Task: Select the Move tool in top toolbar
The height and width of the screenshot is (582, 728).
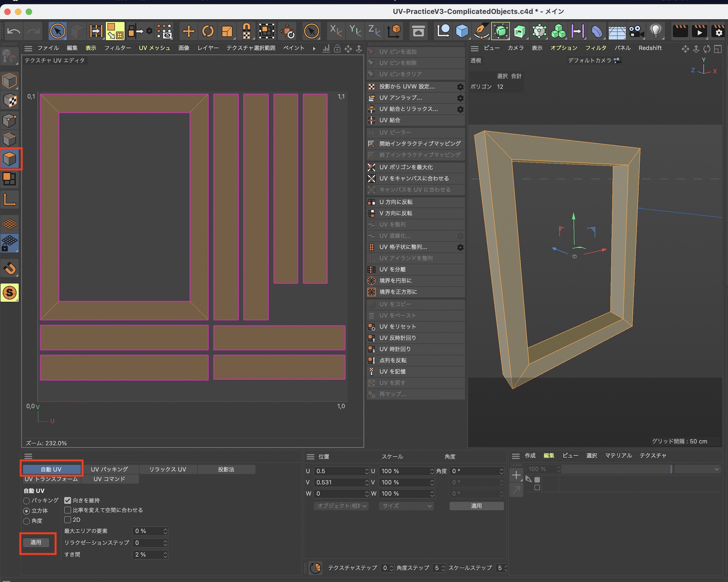Action: coord(188,31)
